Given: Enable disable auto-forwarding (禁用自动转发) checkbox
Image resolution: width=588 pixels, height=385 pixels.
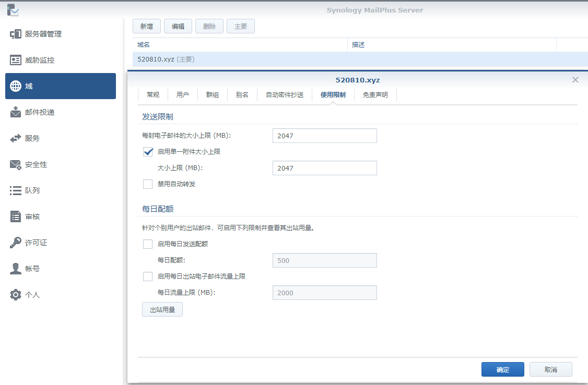Looking at the screenshot, I should click(148, 184).
